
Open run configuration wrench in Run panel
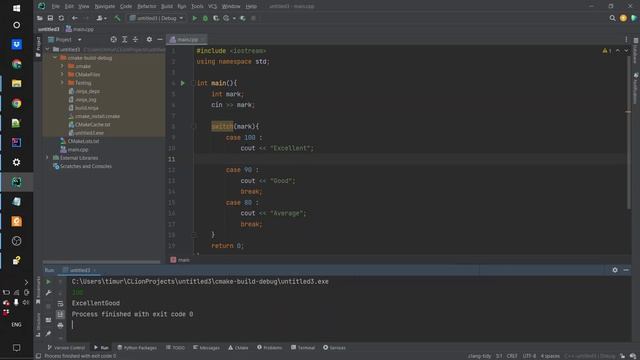(x=48, y=293)
